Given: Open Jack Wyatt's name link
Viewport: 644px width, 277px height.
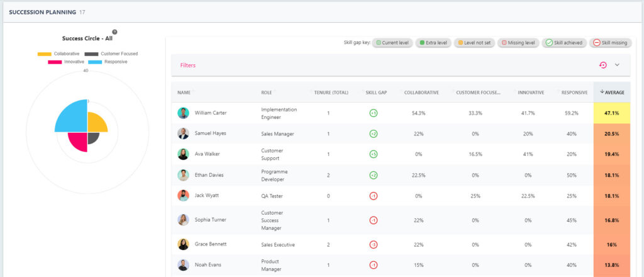Looking at the screenshot, I should (x=206, y=196).
